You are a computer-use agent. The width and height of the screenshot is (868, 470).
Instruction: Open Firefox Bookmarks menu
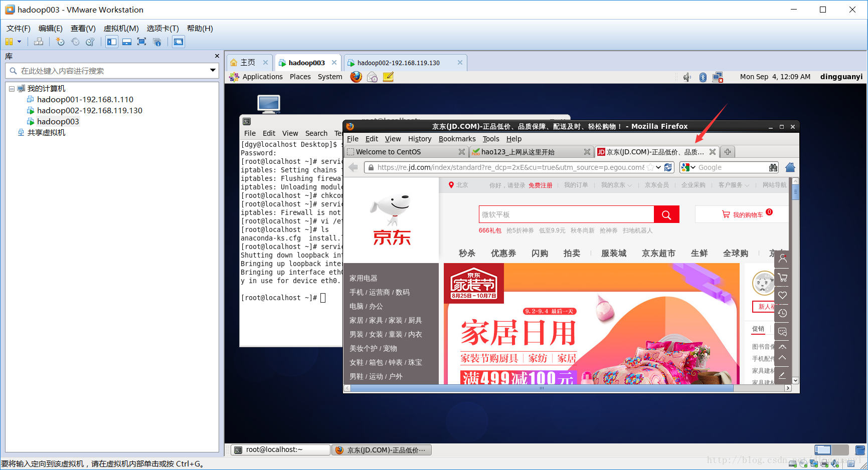tap(457, 139)
